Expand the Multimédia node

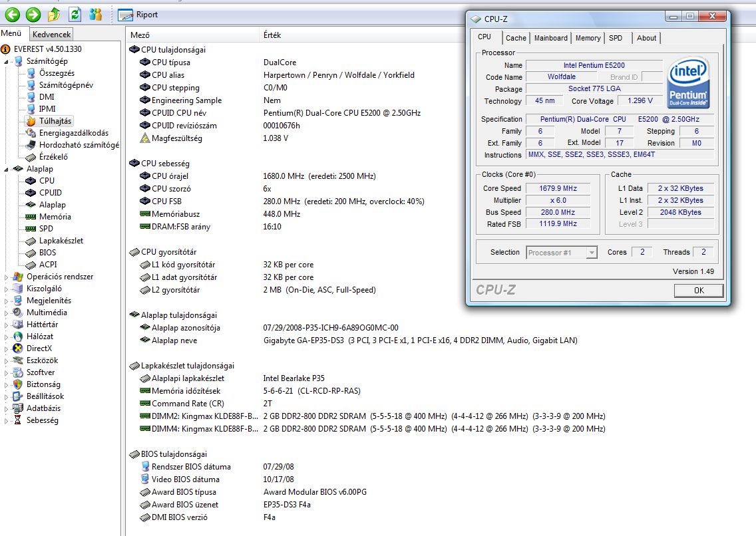click(x=6, y=313)
